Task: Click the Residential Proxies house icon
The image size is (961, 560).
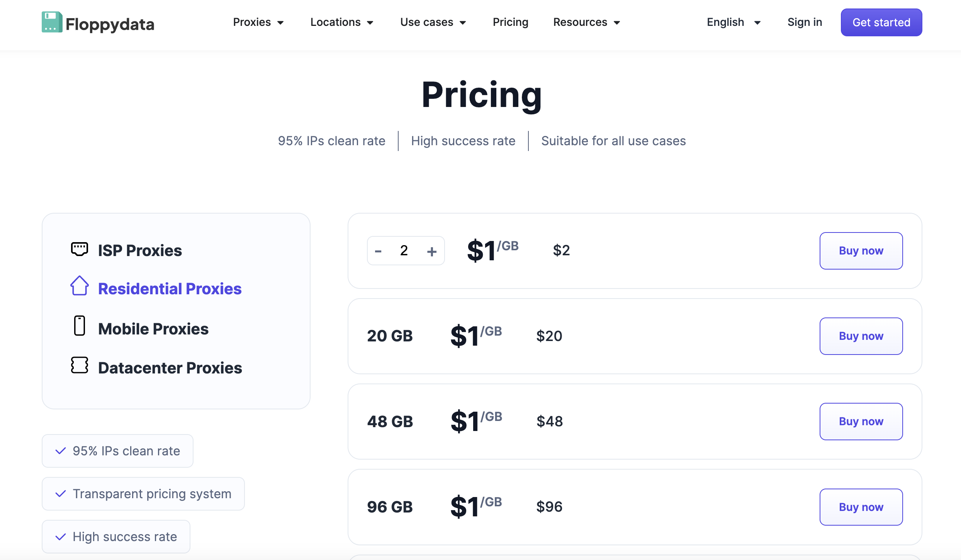Action: (x=80, y=287)
